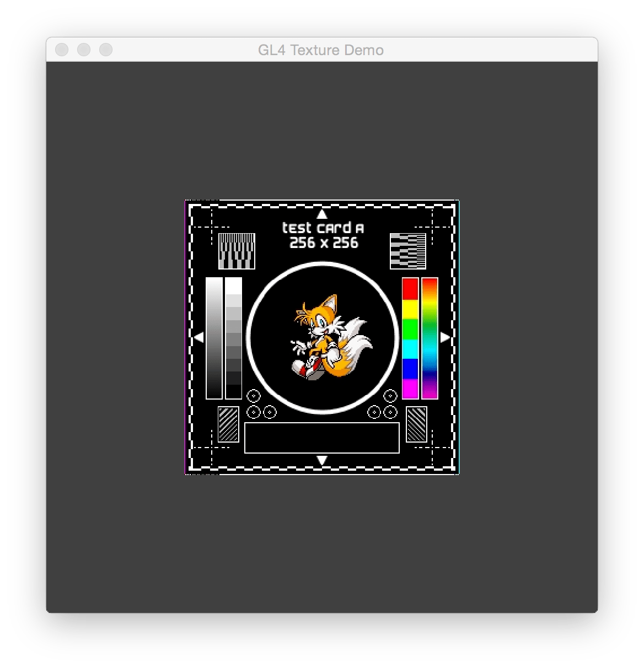This screenshot has height=668, width=644.
Task: Click the diagonal hatch box at bottom left
Action: click(228, 424)
